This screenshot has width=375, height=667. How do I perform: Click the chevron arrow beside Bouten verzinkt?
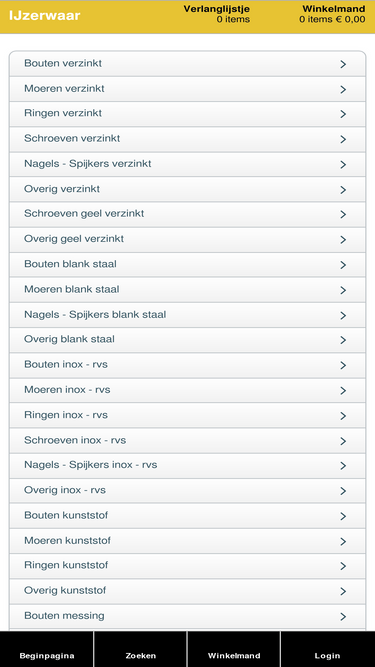[343, 64]
